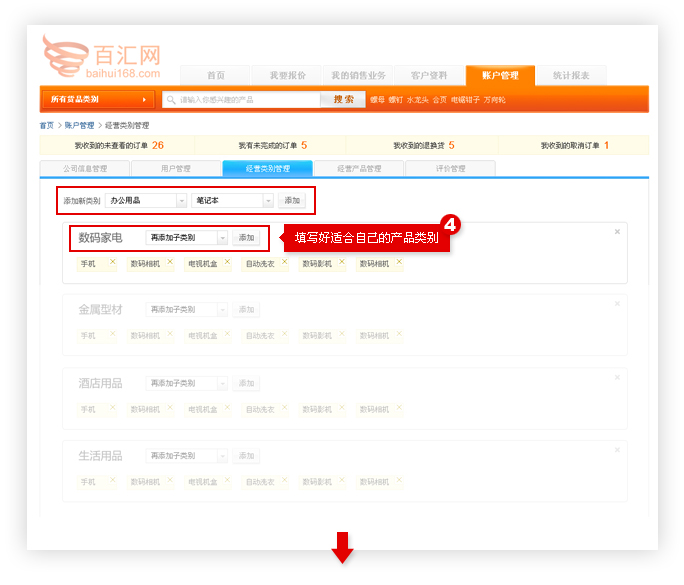Remove the 电视机盒 tag under 数码家电

click(x=228, y=262)
